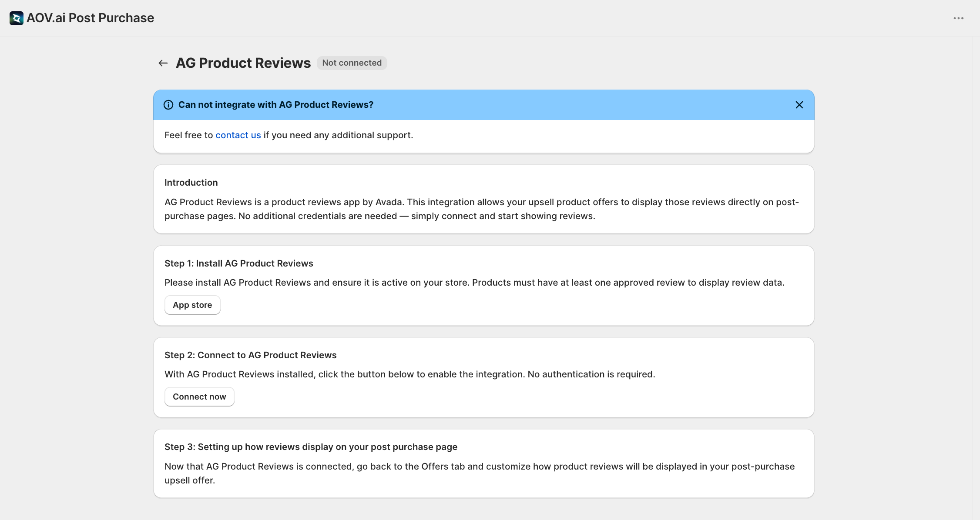This screenshot has height=520, width=980.
Task: Click the Step 1: Install AG Product Reviews heading
Action: [x=239, y=263]
